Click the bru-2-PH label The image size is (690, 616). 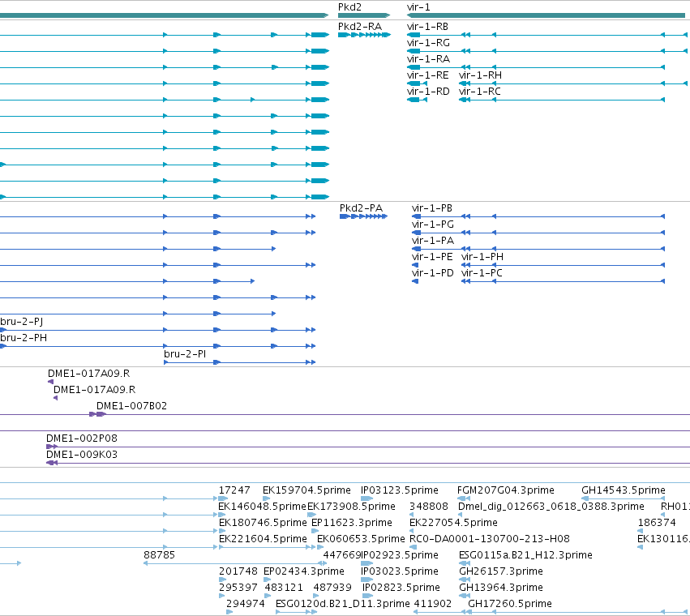pos(24,338)
